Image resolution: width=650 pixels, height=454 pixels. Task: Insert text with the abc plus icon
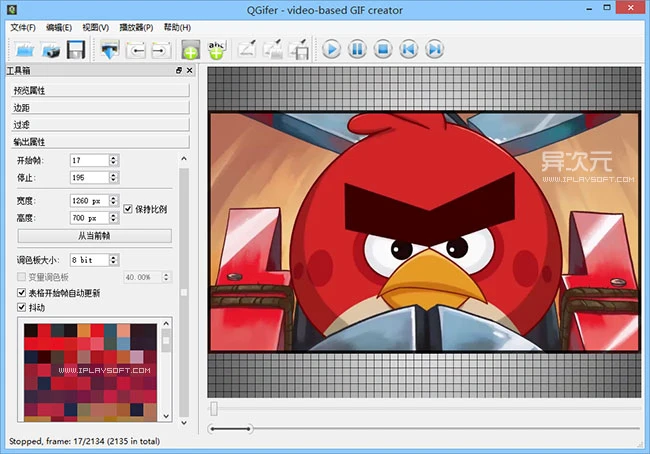click(217, 50)
